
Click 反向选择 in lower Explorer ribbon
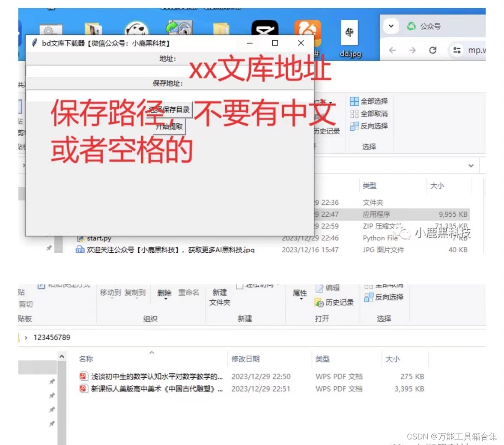(384, 297)
